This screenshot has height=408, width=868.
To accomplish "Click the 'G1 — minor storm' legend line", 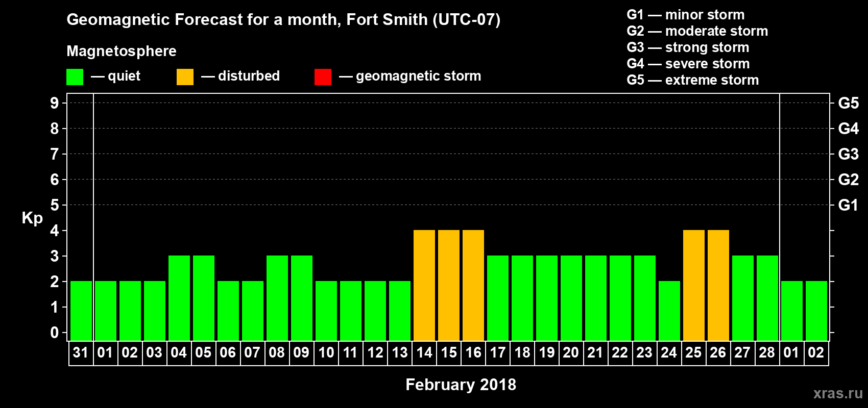I will 686,15.
